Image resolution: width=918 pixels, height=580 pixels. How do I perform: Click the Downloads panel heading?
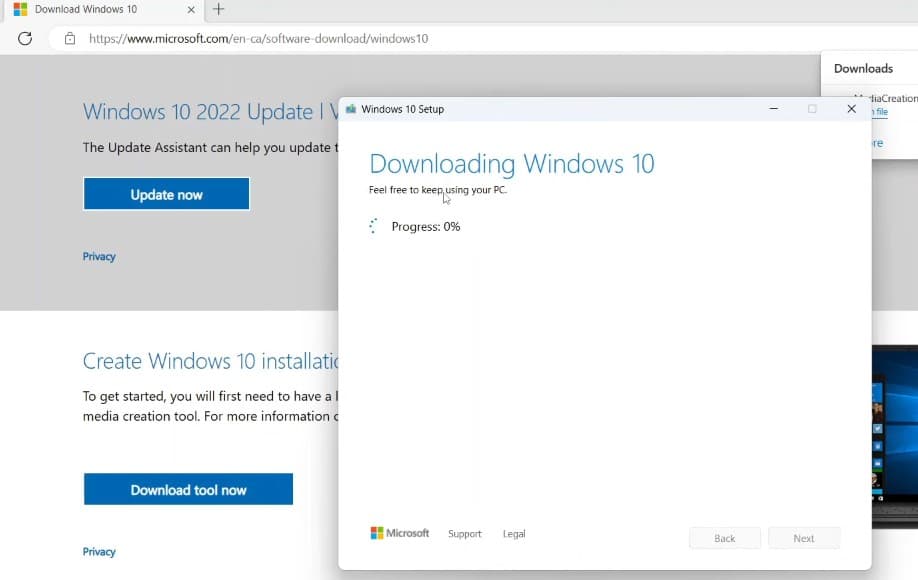[863, 69]
